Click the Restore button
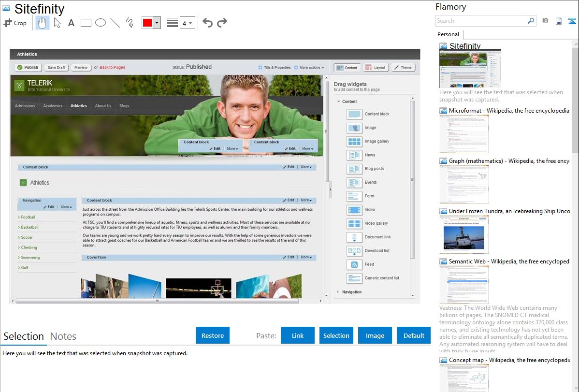Screen dimensions: 579x392 tap(213, 335)
